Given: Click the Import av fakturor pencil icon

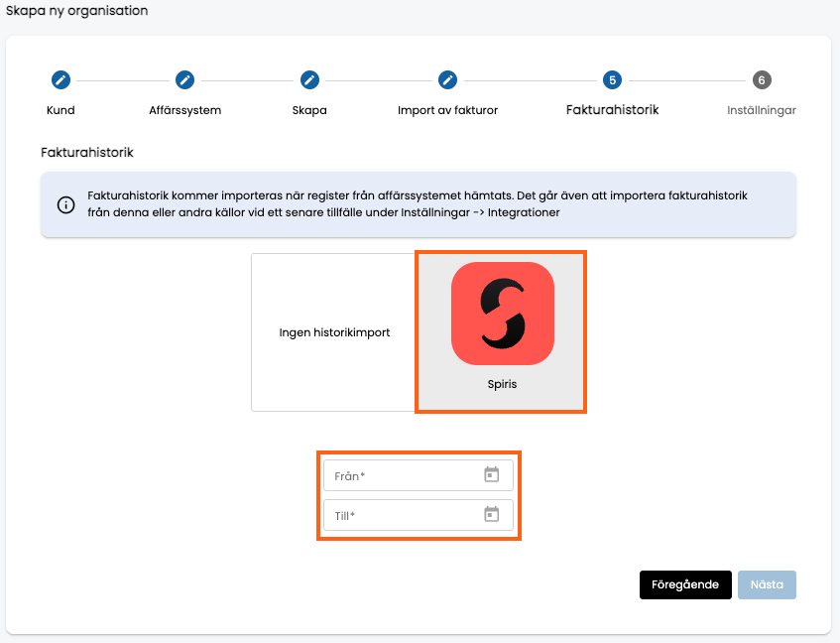Looking at the screenshot, I should click(448, 80).
